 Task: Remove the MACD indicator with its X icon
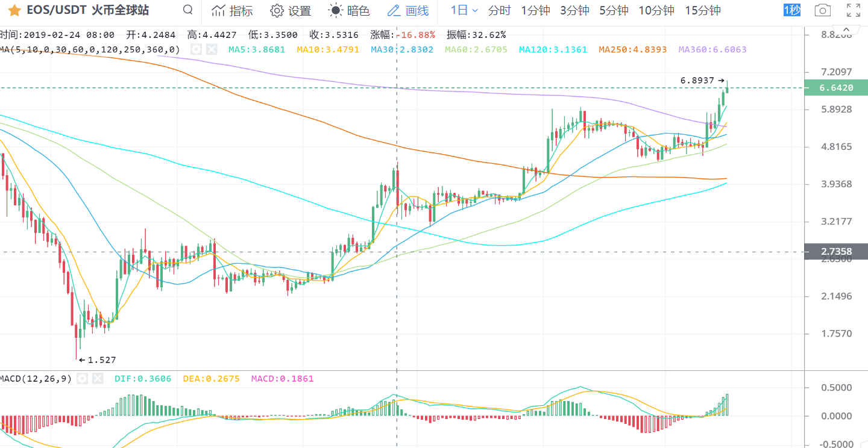(98, 379)
